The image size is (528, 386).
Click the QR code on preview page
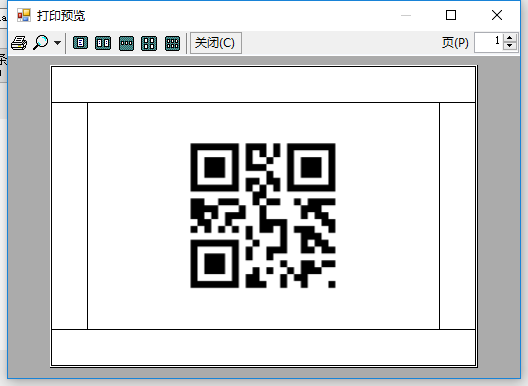(x=263, y=216)
